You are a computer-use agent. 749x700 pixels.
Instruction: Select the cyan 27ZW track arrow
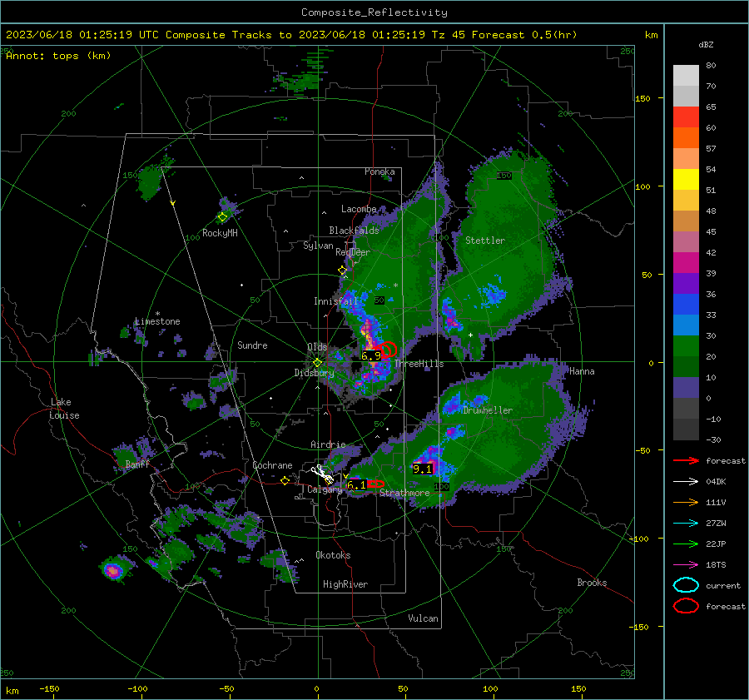coord(686,524)
